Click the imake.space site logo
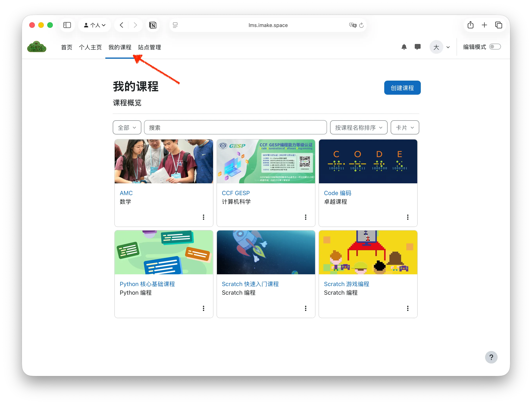532x405 pixels. pyautogui.click(x=37, y=47)
